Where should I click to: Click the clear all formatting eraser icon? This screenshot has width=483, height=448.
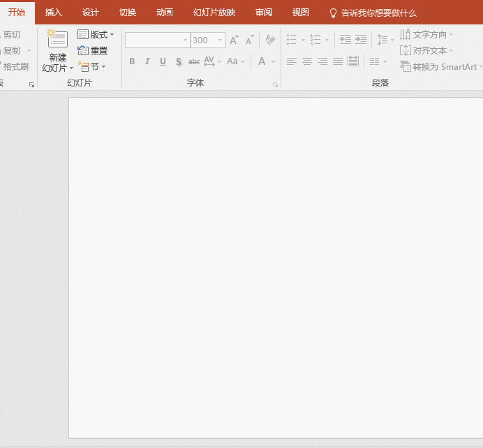pos(270,40)
